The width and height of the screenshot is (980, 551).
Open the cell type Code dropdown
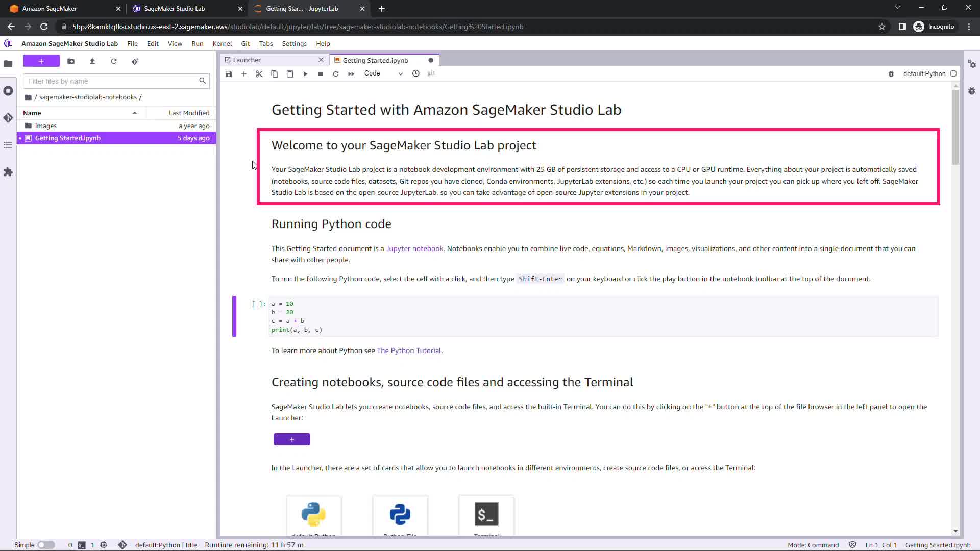pos(383,73)
